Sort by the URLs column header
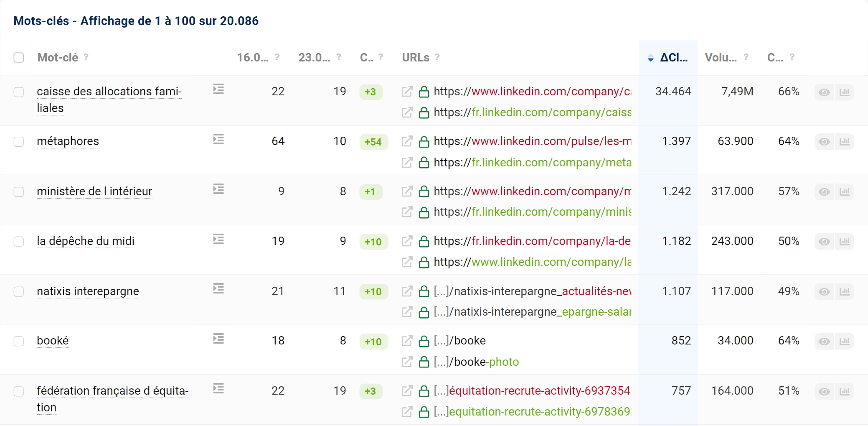Viewport: 868px width, 426px height. coord(416,58)
